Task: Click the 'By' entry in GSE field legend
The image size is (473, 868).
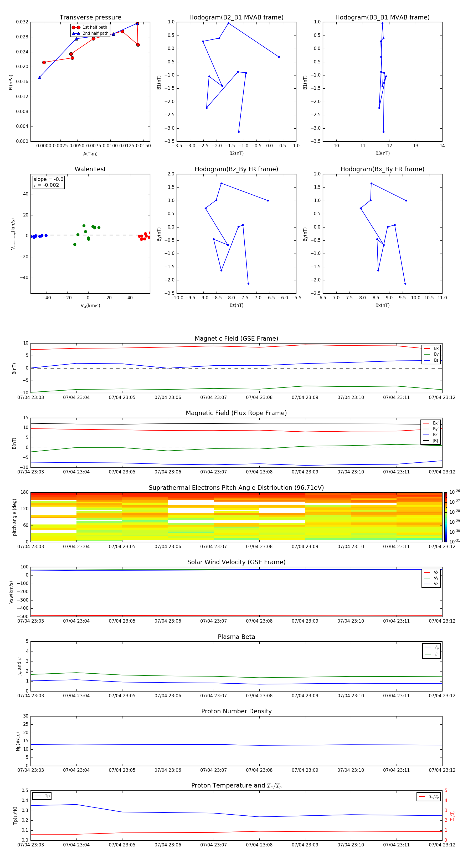Action: 431,355
